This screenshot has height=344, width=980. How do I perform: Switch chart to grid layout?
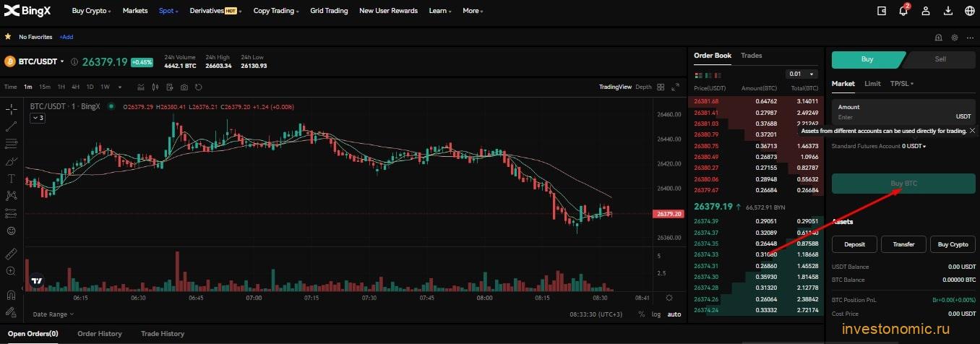coord(661,87)
